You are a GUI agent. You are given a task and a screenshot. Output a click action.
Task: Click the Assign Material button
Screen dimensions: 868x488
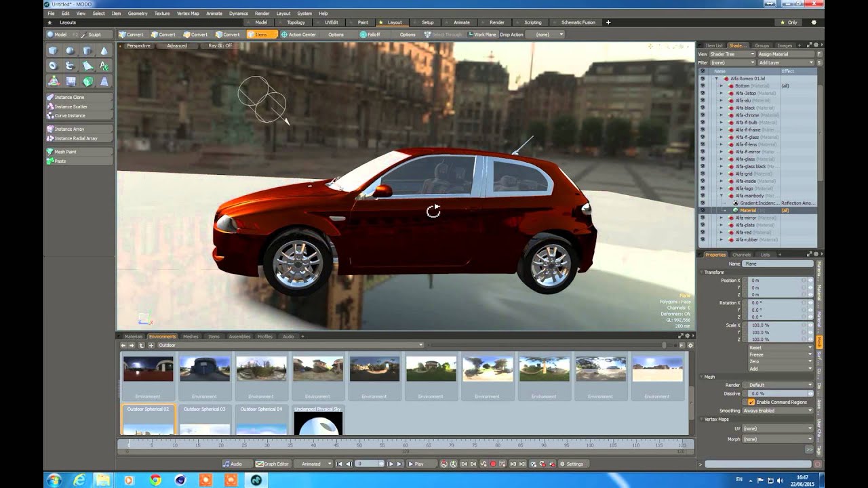(x=785, y=54)
